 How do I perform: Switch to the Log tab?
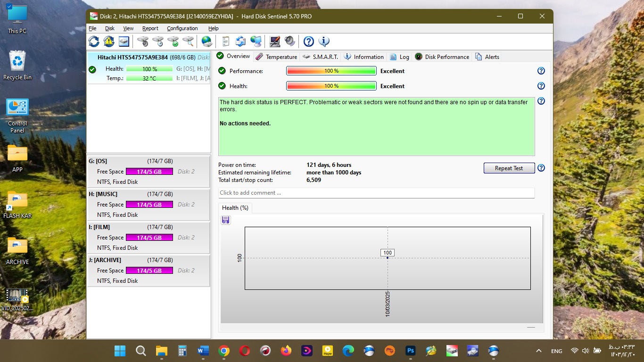pyautogui.click(x=399, y=57)
